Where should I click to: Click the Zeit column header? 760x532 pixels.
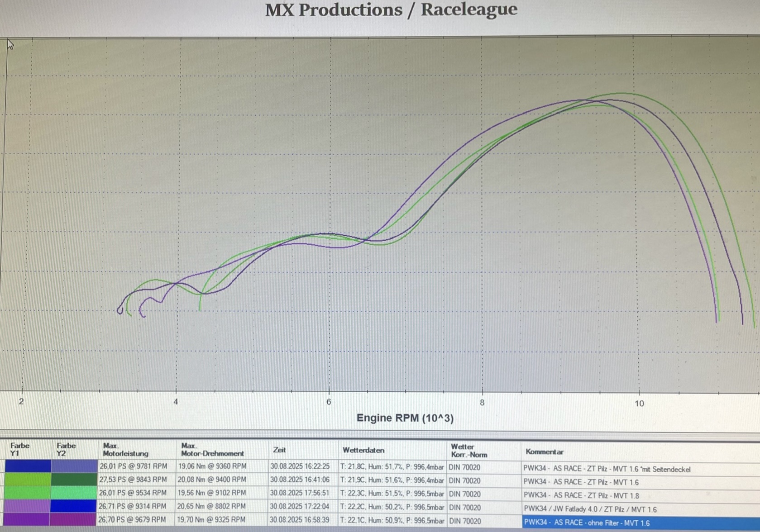click(x=279, y=450)
